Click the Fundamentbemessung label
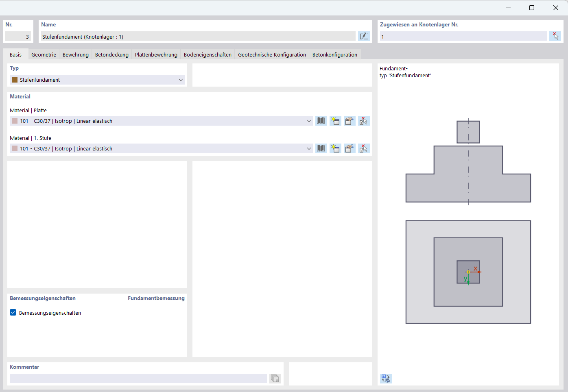The width and height of the screenshot is (568, 392). pos(156,298)
